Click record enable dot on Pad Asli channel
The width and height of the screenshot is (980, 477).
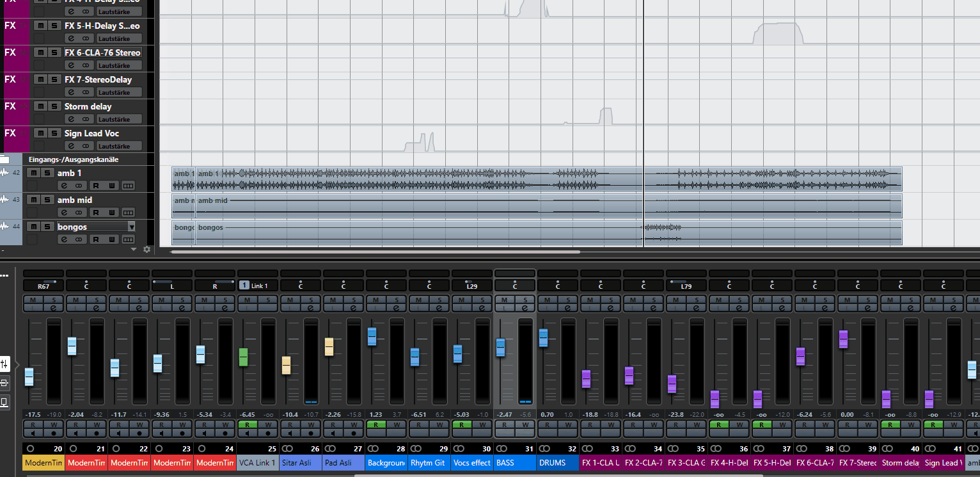pos(354,433)
